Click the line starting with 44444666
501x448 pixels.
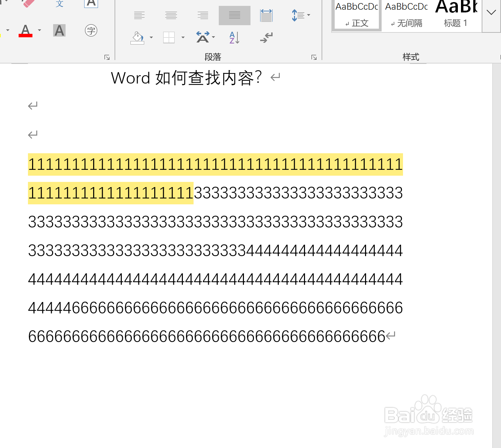click(215, 308)
